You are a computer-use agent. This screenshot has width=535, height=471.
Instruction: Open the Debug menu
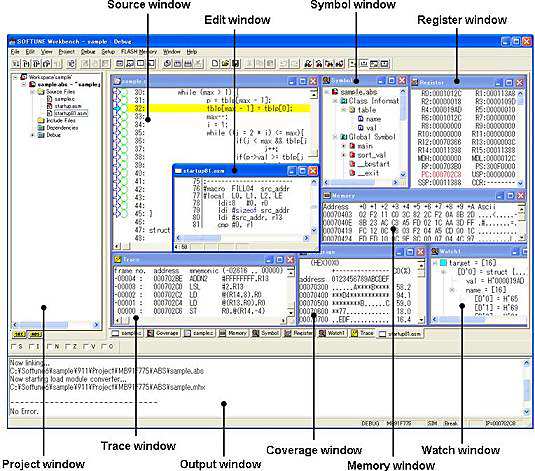88,52
